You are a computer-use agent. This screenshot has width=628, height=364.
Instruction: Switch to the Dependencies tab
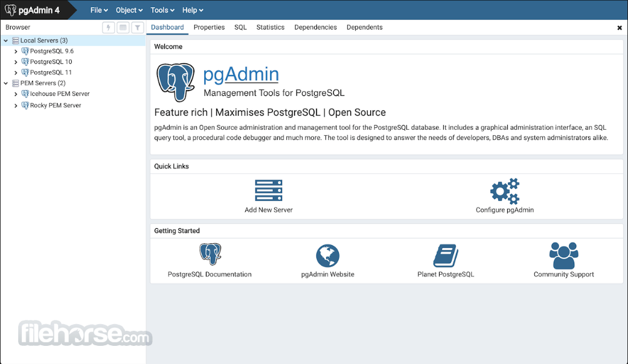point(316,27)
